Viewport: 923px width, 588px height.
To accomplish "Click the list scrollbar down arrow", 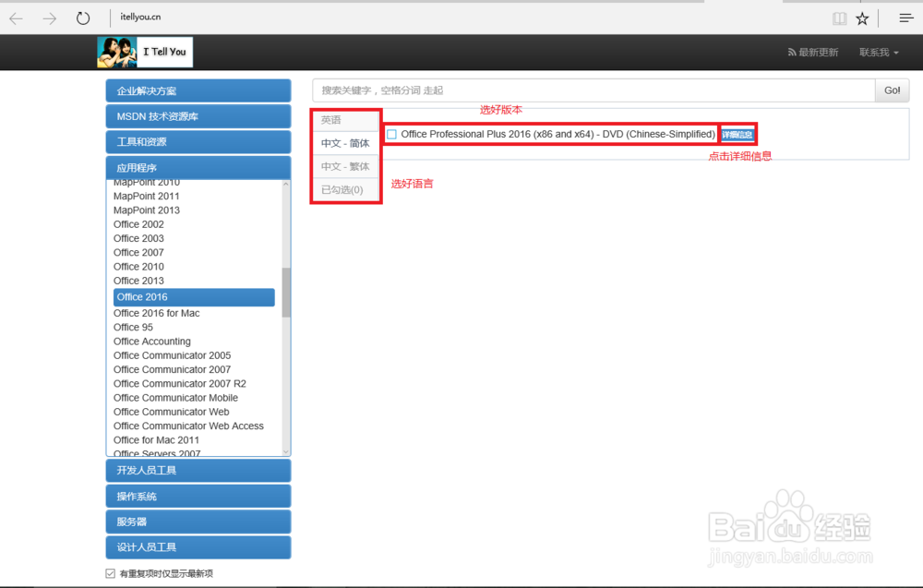I will 286,452.
